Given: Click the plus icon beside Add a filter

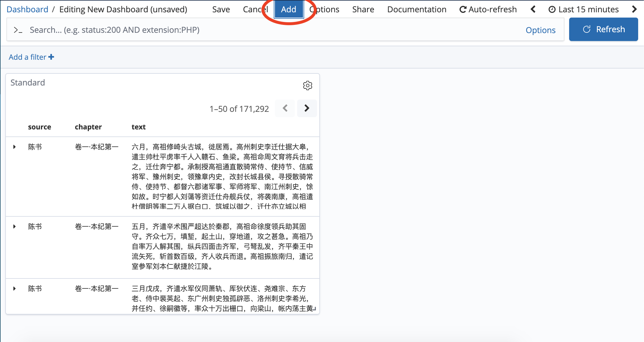Looking at the screenshot, I should (51, 57).
